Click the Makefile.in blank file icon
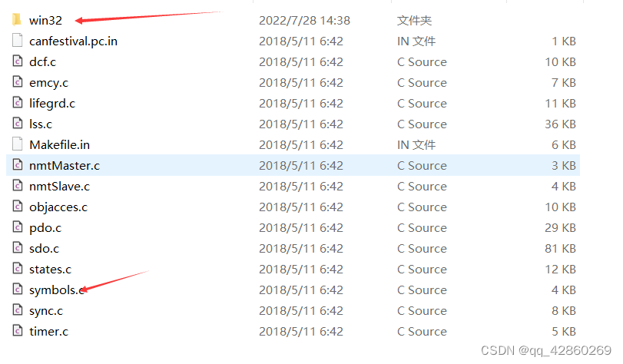The image size is (623, 364). (18, 144)
